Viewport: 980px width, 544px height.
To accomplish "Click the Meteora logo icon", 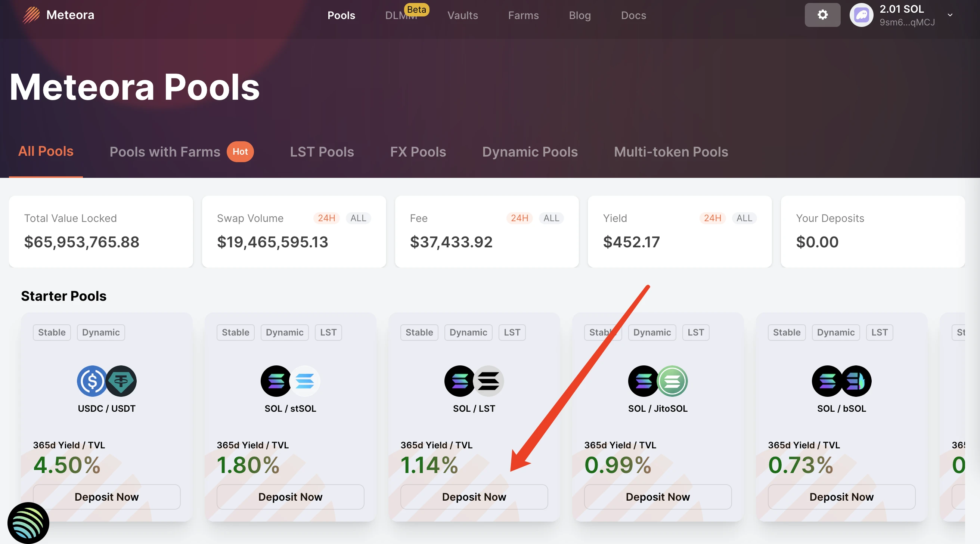I will [31, 15].
